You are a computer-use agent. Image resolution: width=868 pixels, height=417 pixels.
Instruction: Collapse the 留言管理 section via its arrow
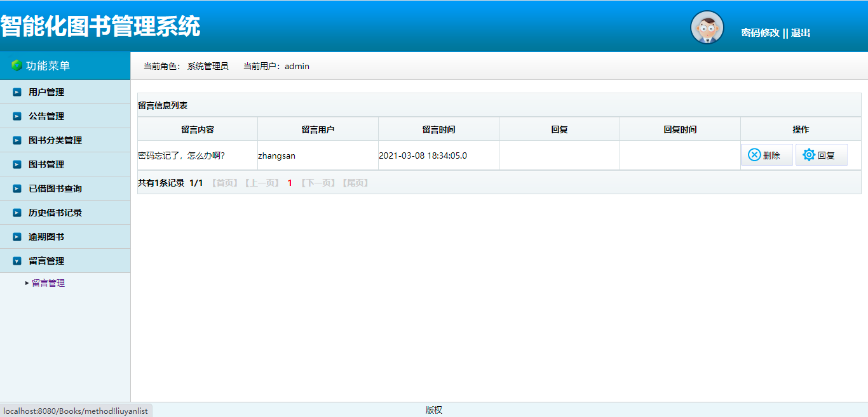(x=17, y=261)
